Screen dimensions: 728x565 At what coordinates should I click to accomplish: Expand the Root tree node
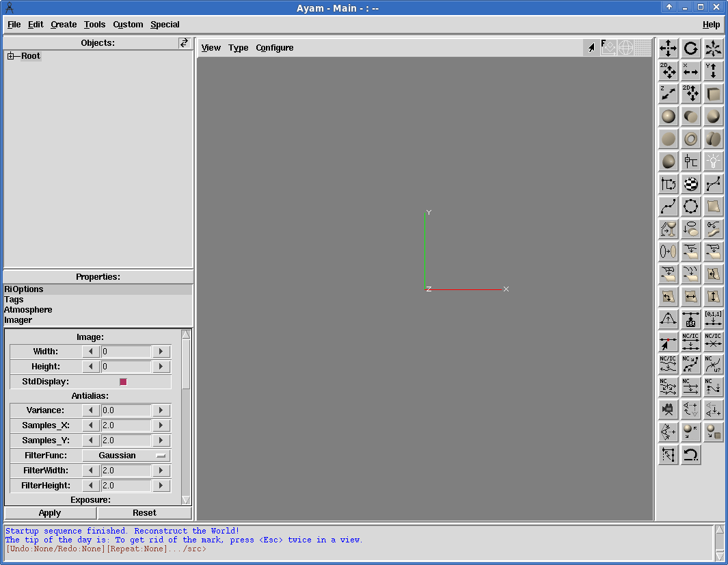pyautogui.click(x=11, y=56)
